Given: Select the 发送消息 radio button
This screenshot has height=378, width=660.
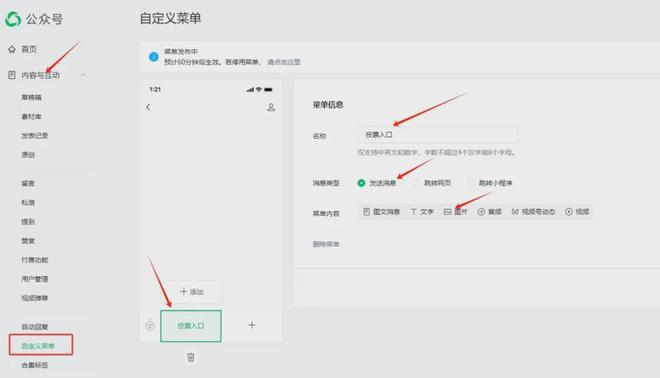Looking at the screenshot, I should [x=361, y=183].
